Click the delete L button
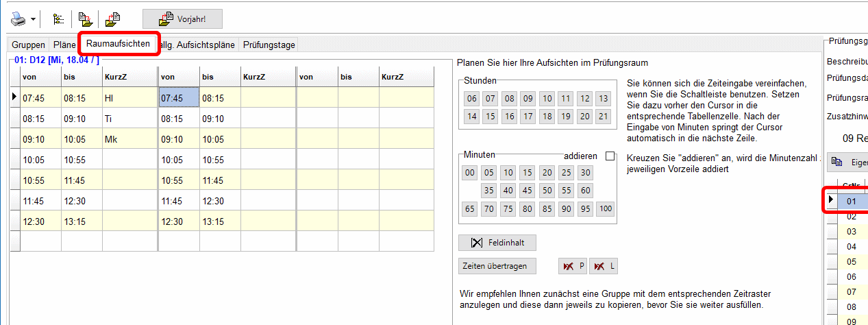This screenshot has height=325, width=868. coord(604,266)
